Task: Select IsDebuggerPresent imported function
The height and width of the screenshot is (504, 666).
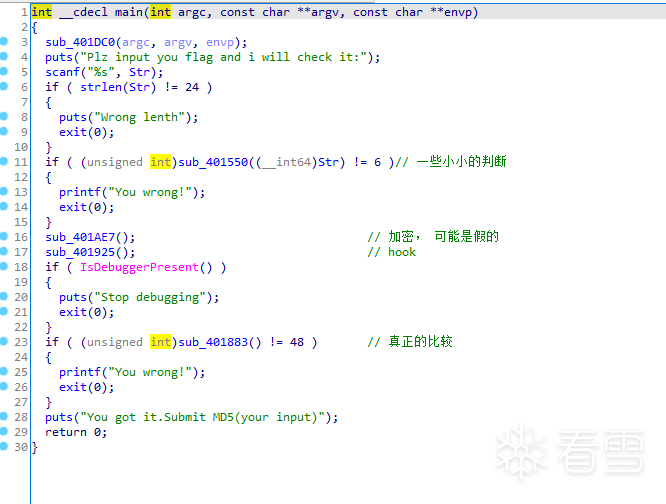Action: click(140, 267)
